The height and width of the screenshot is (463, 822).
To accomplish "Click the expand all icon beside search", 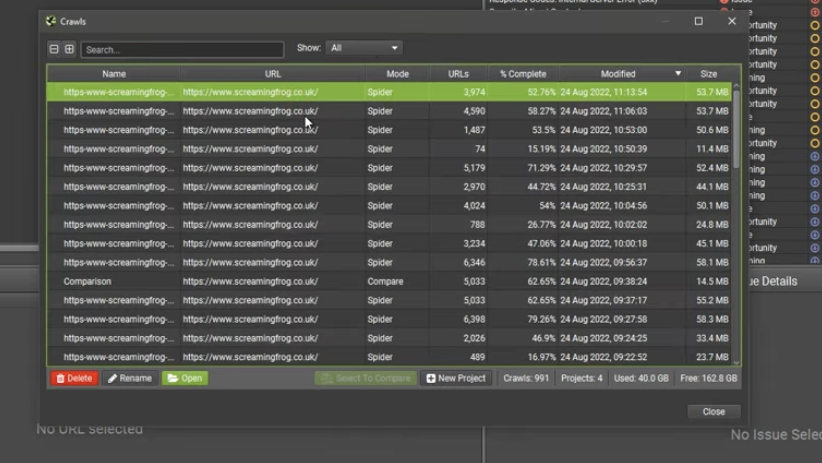I will 69,49.
